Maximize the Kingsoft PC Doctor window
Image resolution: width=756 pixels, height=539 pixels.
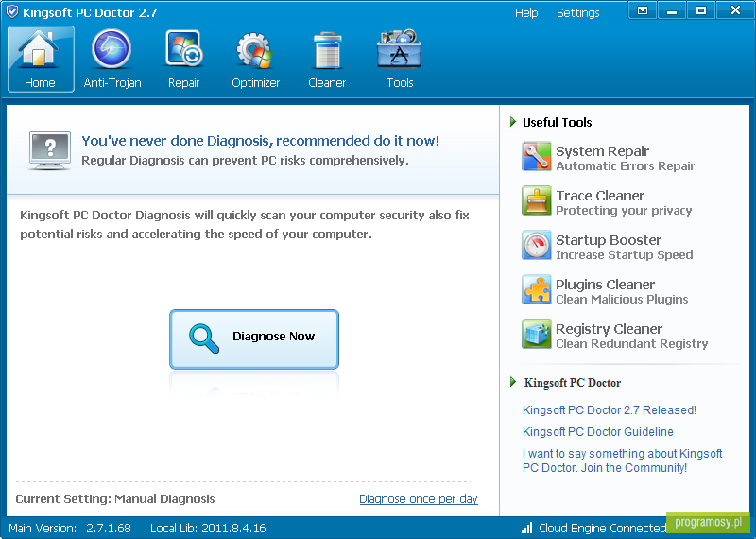701,10
